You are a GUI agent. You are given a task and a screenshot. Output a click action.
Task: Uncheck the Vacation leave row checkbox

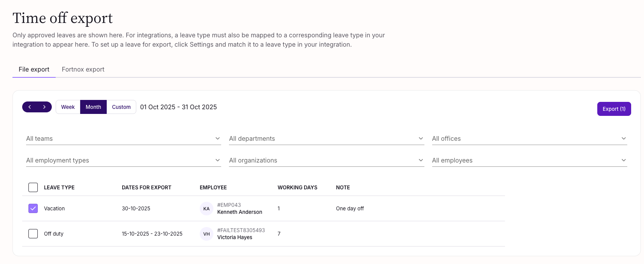coord(33,208)
